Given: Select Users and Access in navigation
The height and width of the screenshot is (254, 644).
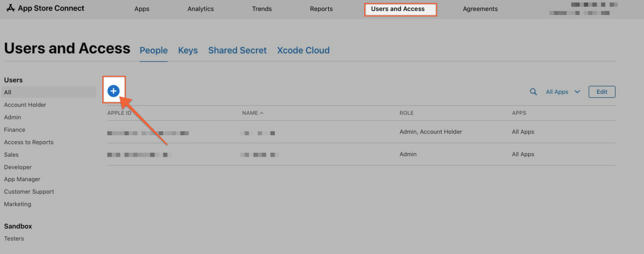Looking at the screenshot, I should 398,9.
